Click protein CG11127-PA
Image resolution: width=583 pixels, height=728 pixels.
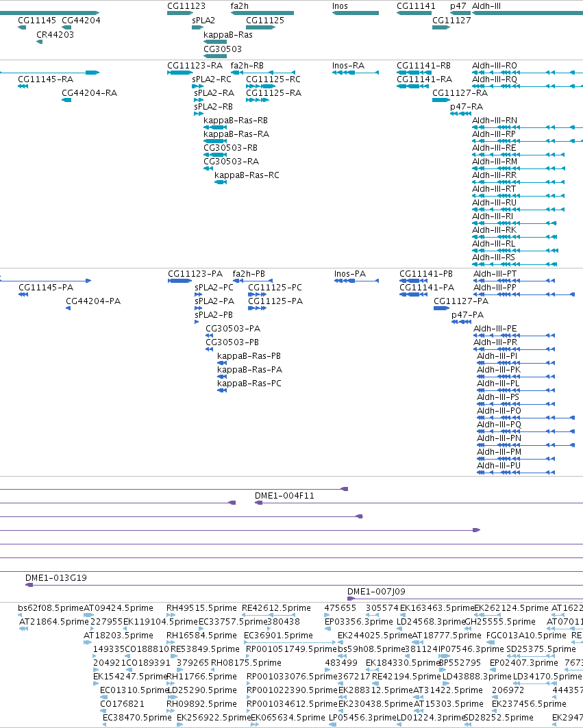tap(461, 301)
